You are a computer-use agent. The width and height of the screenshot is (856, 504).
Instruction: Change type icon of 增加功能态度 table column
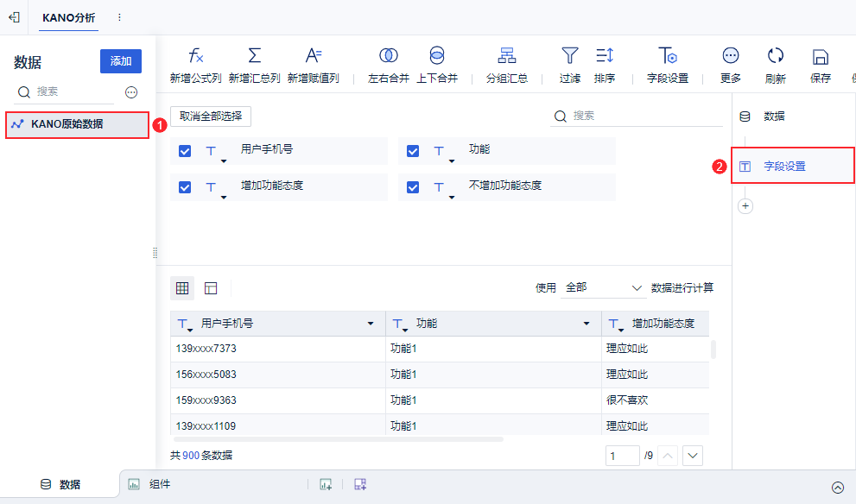(616, 325)
